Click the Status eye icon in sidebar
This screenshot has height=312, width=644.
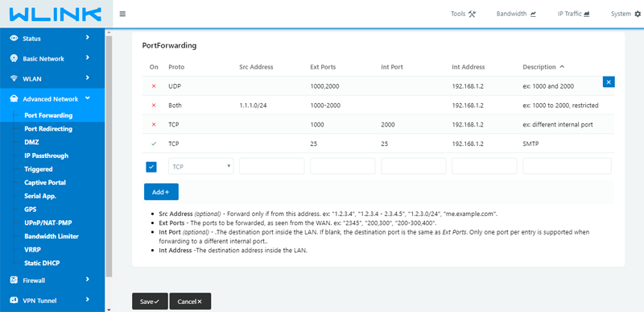[14, 38]
